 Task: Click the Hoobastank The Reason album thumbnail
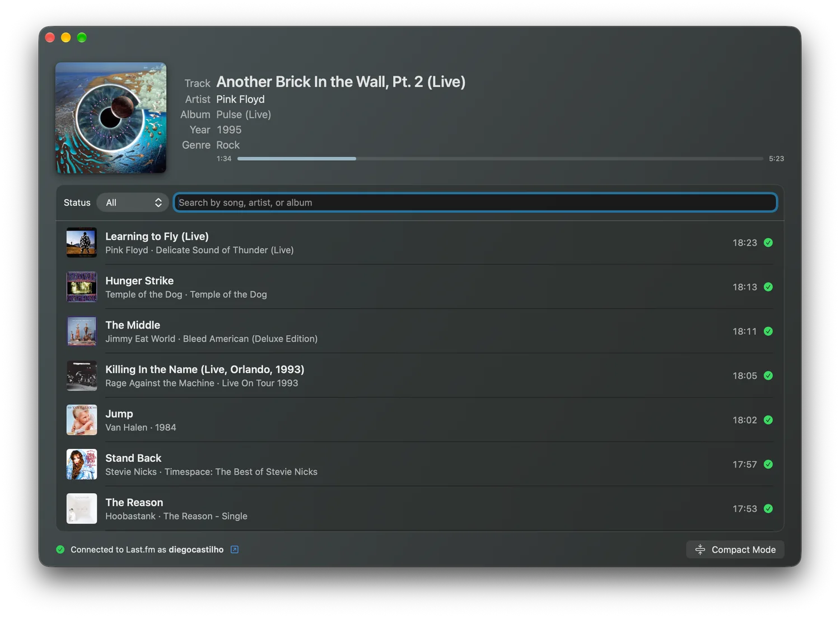tap(82, 508)
